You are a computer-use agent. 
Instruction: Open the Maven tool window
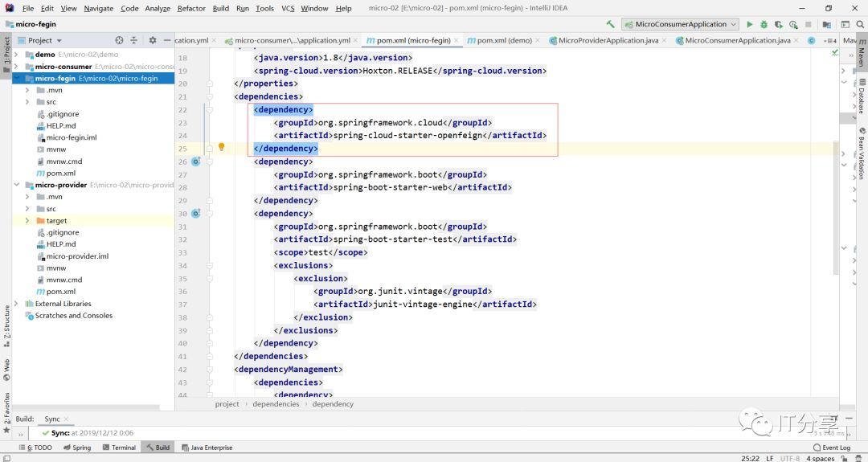(x=862, y=52)
